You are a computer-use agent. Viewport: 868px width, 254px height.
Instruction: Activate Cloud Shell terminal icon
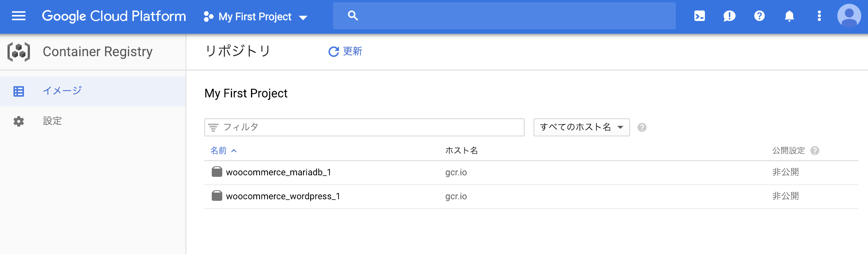699,16
